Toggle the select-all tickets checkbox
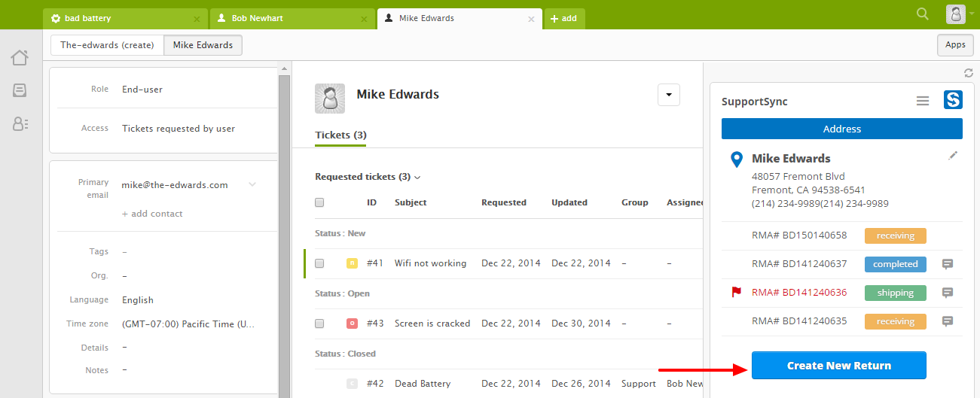980x398 pixels. pyautogui.click(x=319, y=202)
